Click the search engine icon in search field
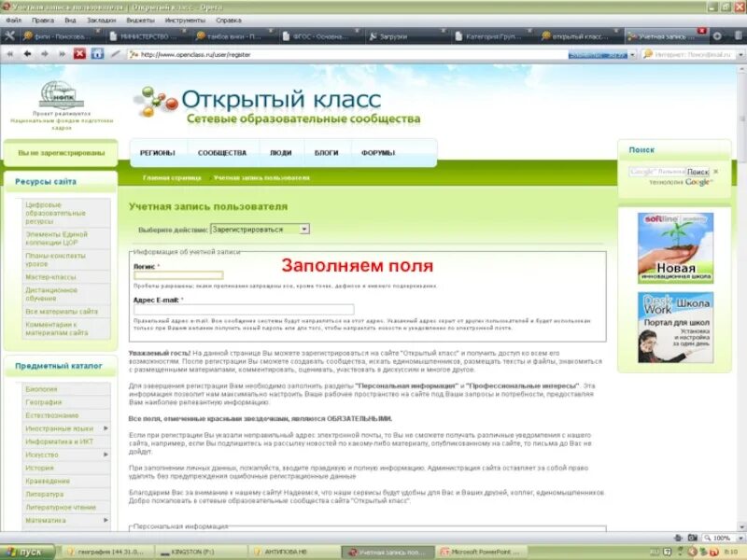747x560 pixels. point(647,54)
